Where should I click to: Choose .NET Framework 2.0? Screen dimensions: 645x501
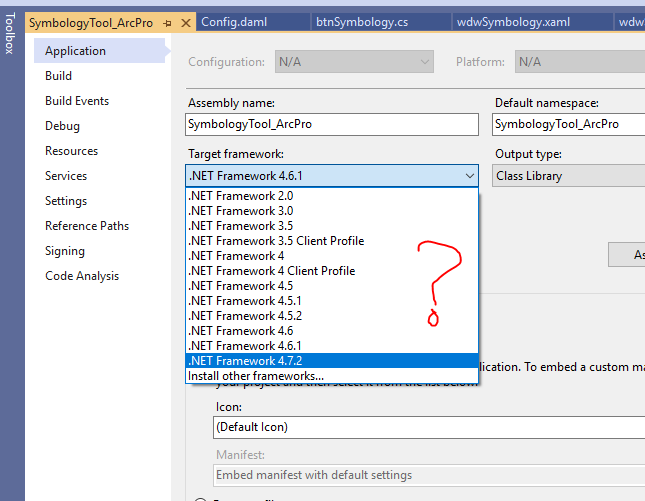coord(332,196)
